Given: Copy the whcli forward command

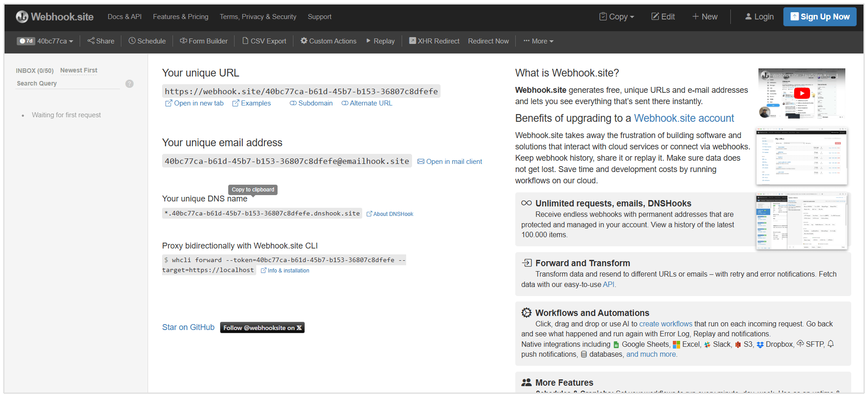Looking at the screenshot, I should click(x=284, y=265).
